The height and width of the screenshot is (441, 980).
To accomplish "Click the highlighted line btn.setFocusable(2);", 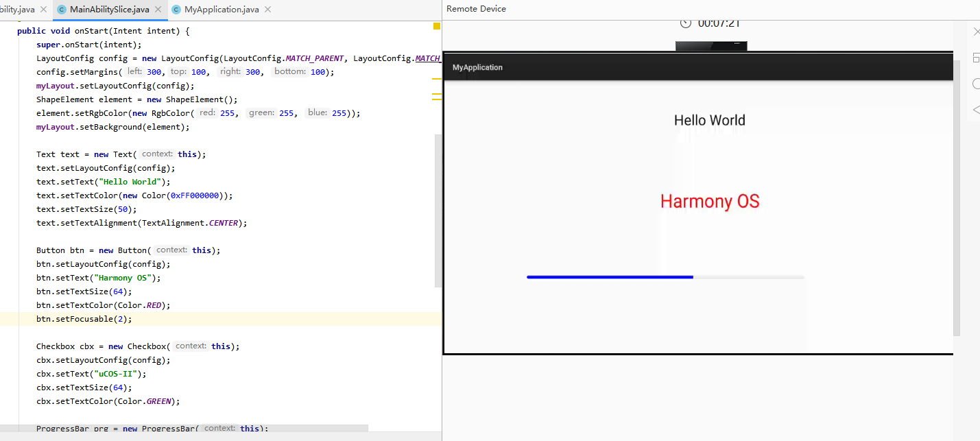I will pyautogui.click(x=84, y=319).
